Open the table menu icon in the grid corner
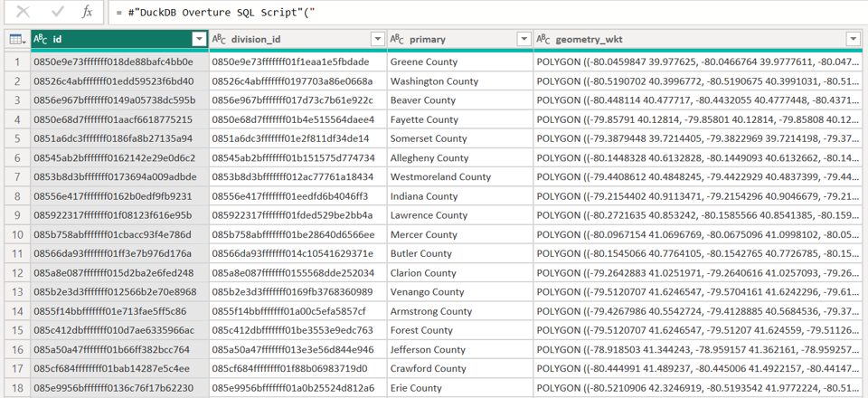868x398 pixels. pos(15,39)
